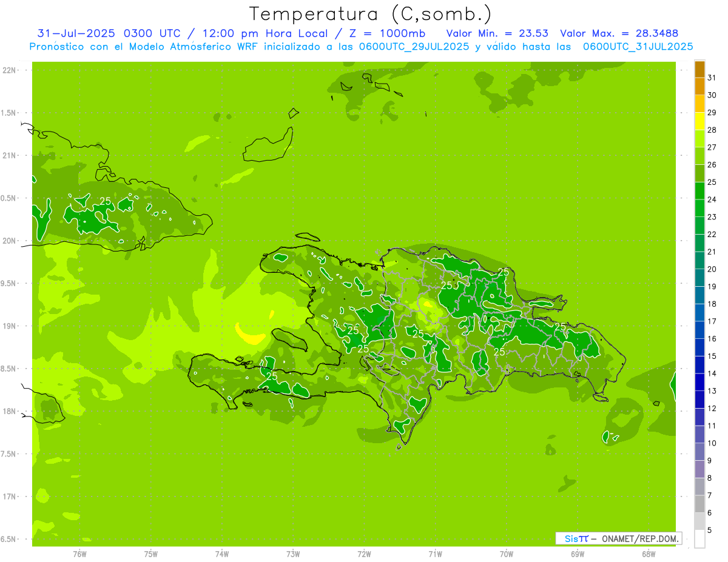Click the "Temperatura (C,somb.)" title
The width and height of the screenshot is (728, 562).
click(371, 15)
